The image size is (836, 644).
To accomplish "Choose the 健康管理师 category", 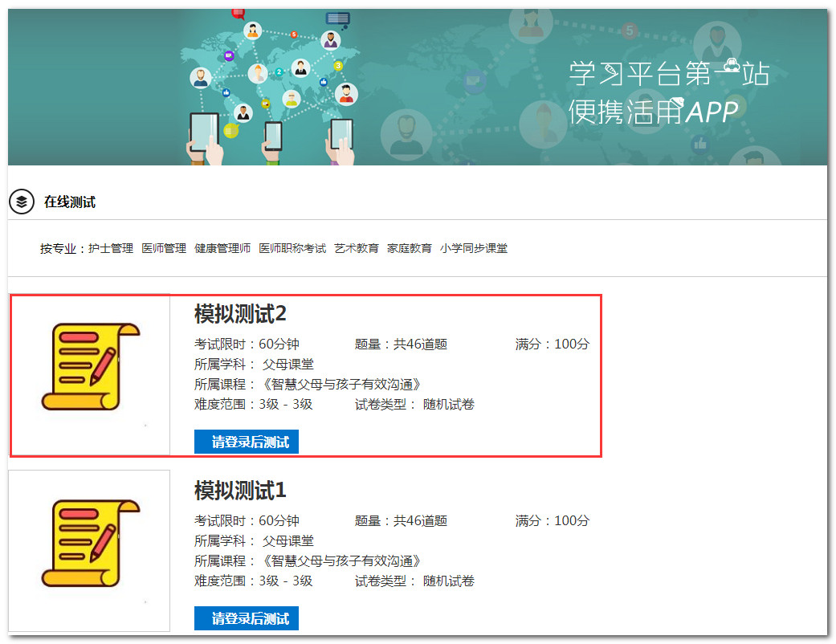I will pos(222,249).
